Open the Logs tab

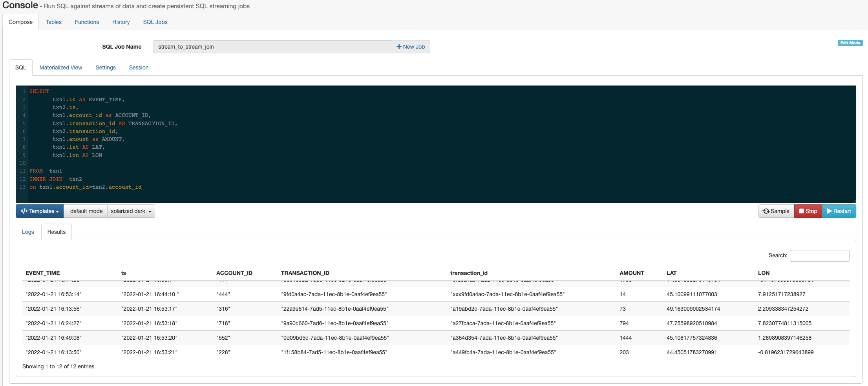[x=28, y=232]
